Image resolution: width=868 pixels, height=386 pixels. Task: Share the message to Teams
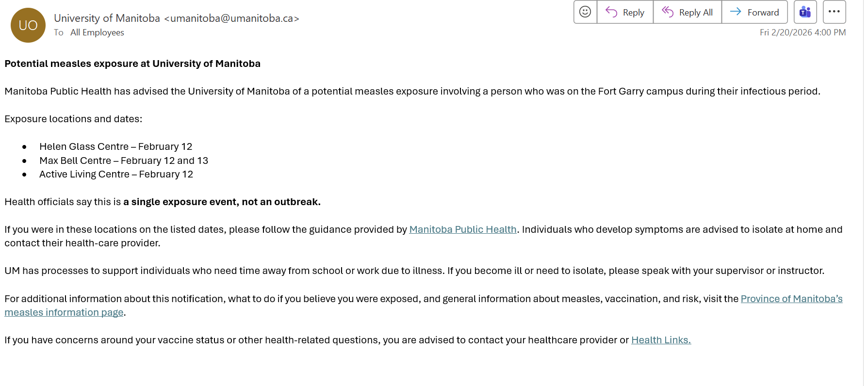pos(805,12)
